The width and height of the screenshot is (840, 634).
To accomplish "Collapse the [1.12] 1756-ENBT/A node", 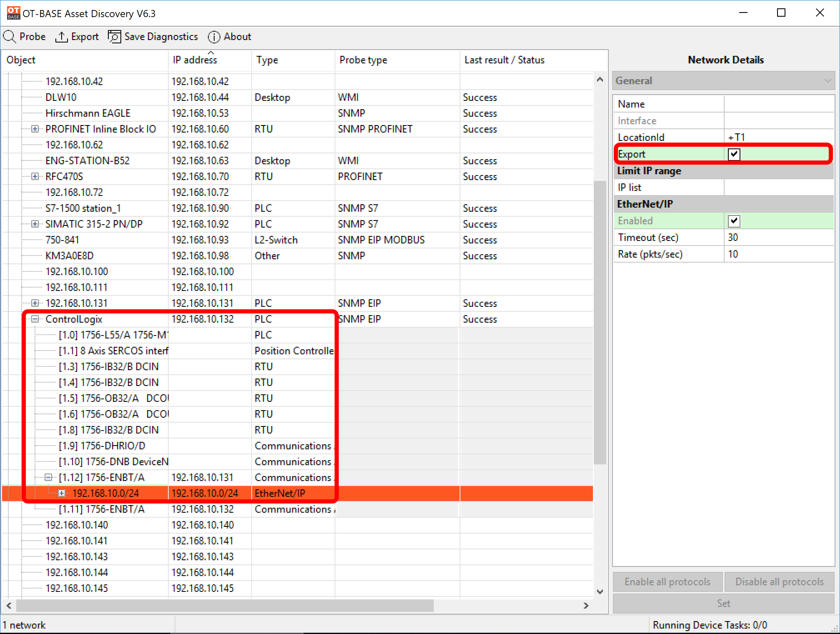I will 49,478.
